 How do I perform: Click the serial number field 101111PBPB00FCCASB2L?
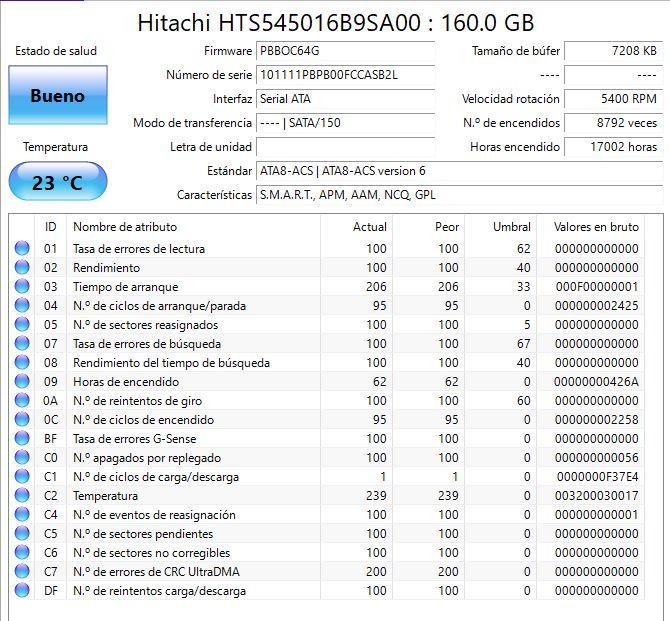(x=345, y=75)
